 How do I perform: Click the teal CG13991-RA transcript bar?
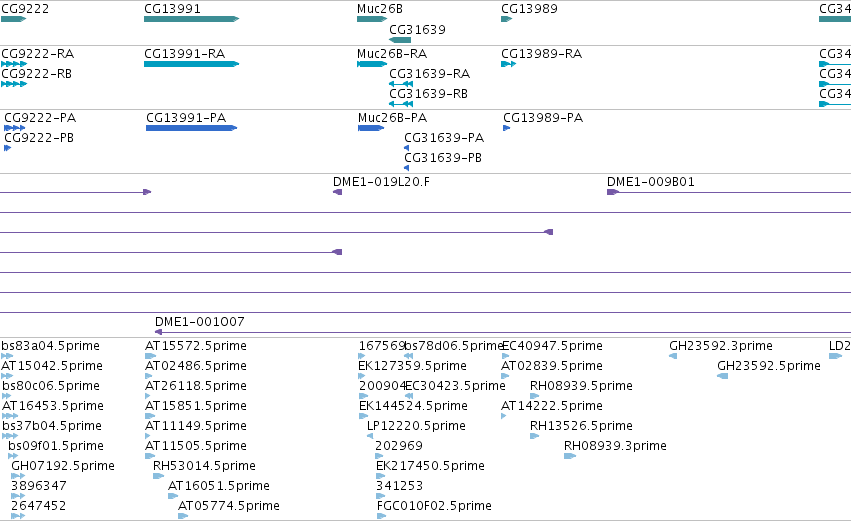(x=192, y=64)
